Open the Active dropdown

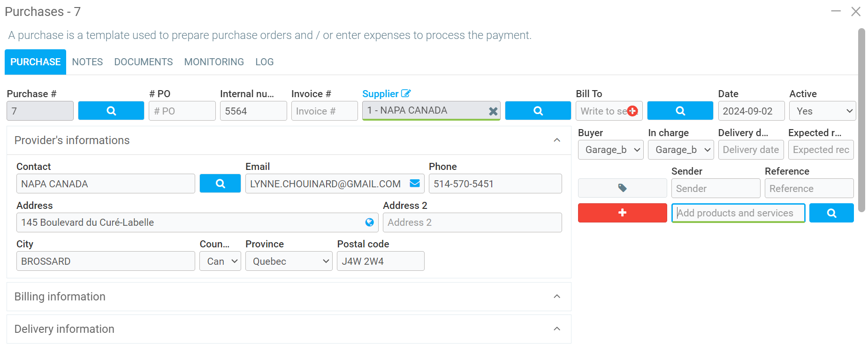(x=822, y=111)
